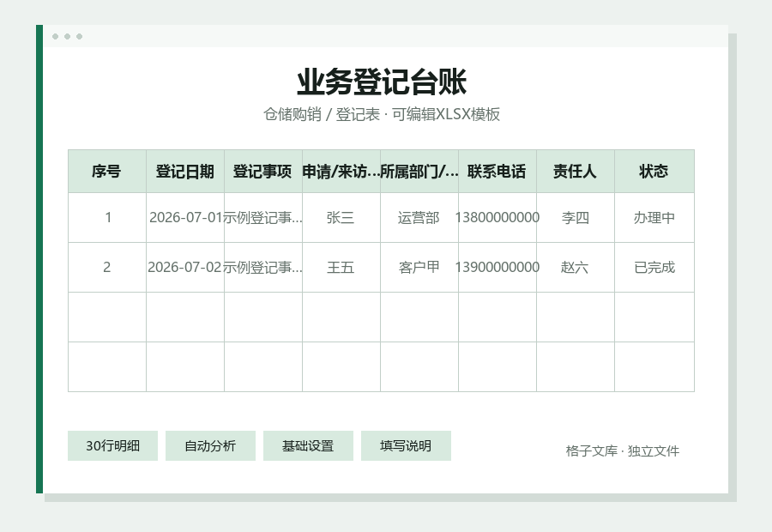Click the 格子文库 · 独立文件 footer text

click(623, 450)
